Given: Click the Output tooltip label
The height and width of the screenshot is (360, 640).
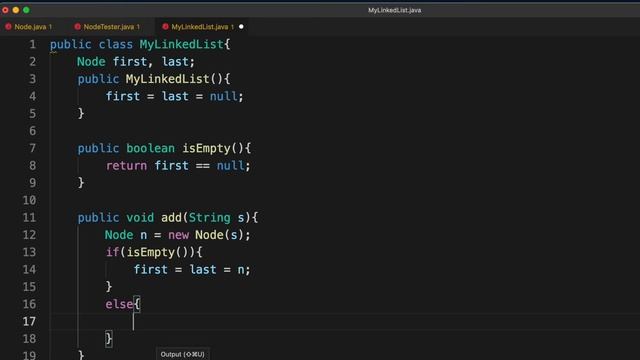Looking at the screenshot, I should click(x=182, y=354).
